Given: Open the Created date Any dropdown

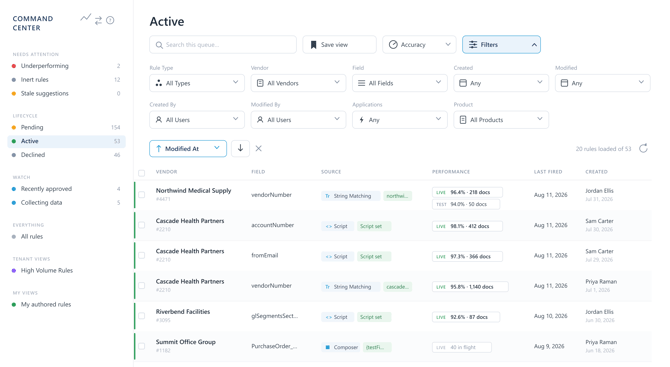Looking at the screenshot, I should tap(501, 83).
